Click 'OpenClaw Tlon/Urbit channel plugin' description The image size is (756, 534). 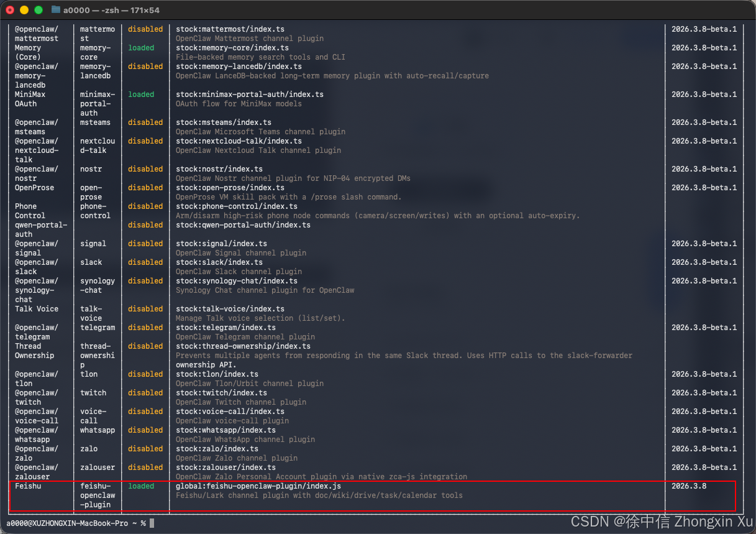click(x=250, y=384)
